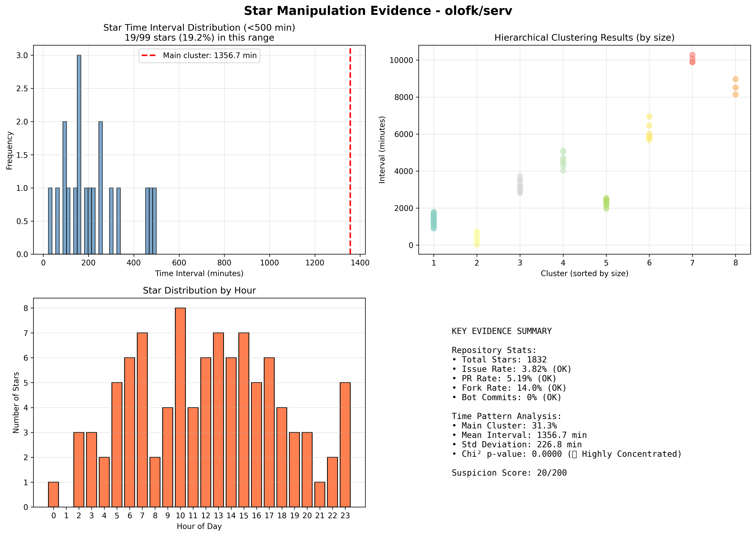Select the "Star Time Interval Distribution (<500 min)" title
Screen dimensions: 756x536
pyautogui.click(x=199, y=27)
